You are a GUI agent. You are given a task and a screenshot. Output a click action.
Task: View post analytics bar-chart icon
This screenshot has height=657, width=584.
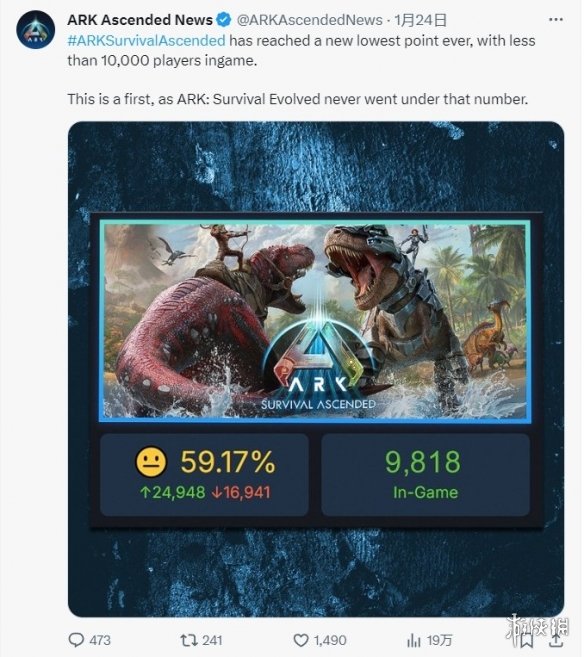[413, 640]
